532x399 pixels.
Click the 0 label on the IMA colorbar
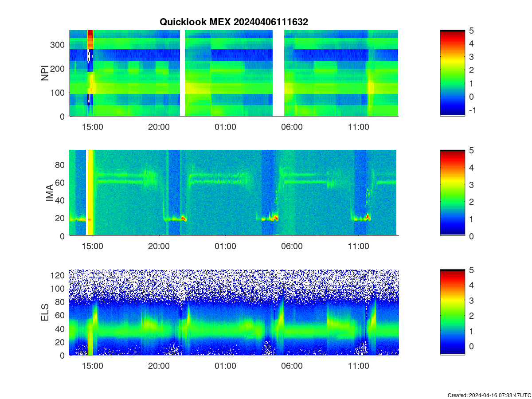(x=471, y=236)
